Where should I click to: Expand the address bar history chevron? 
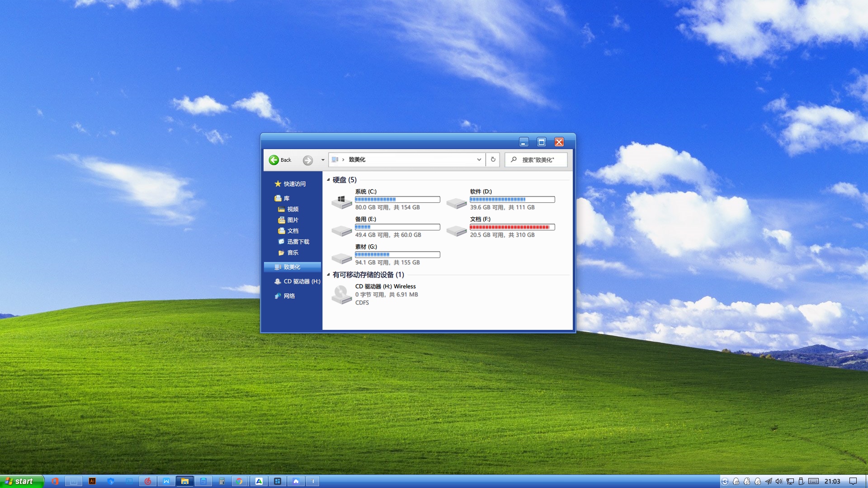click(479, 160)
